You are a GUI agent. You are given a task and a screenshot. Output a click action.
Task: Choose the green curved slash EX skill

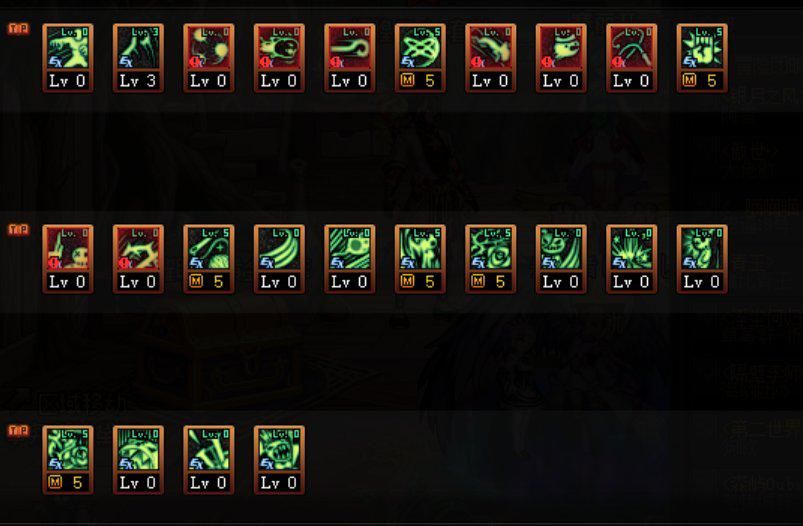[279, 259]
